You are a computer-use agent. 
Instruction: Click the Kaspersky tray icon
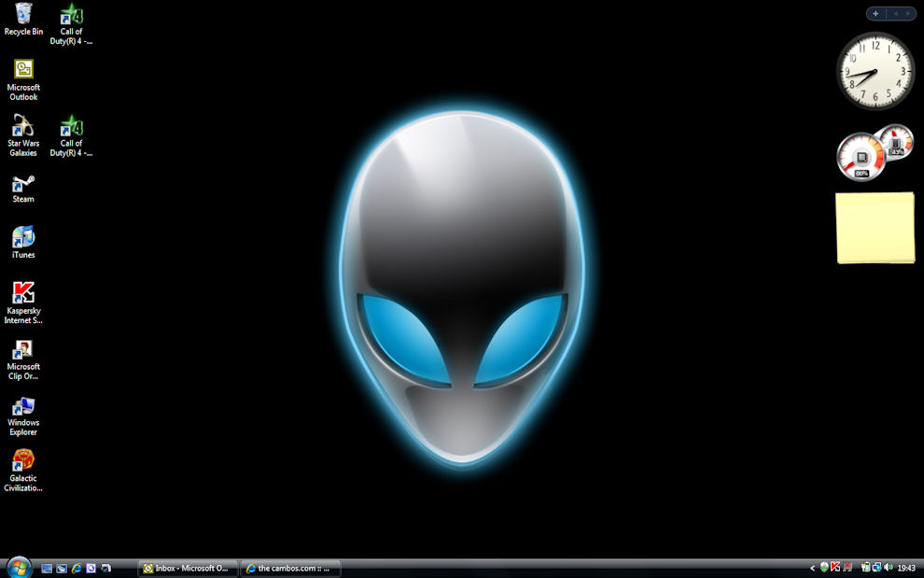pyautogui.click(x=835, y=568)
